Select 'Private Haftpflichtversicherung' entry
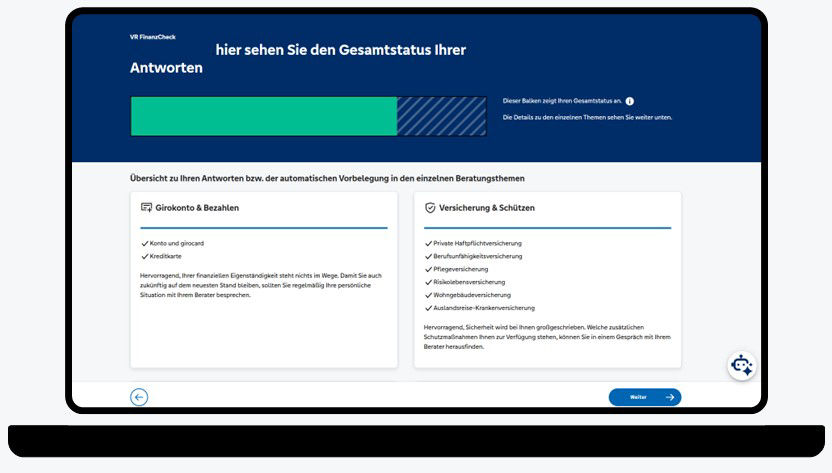Screen dimensions: 832x473 pos(478,243)
